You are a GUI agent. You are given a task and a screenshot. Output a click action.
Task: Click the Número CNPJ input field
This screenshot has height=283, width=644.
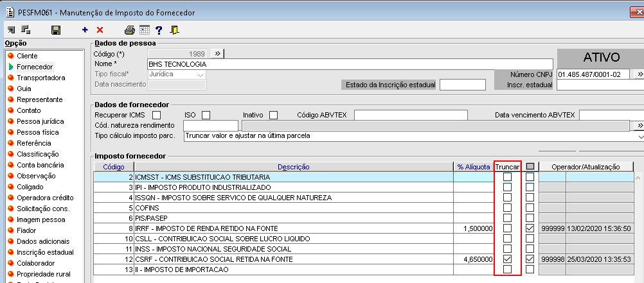(x=593, y=74)
